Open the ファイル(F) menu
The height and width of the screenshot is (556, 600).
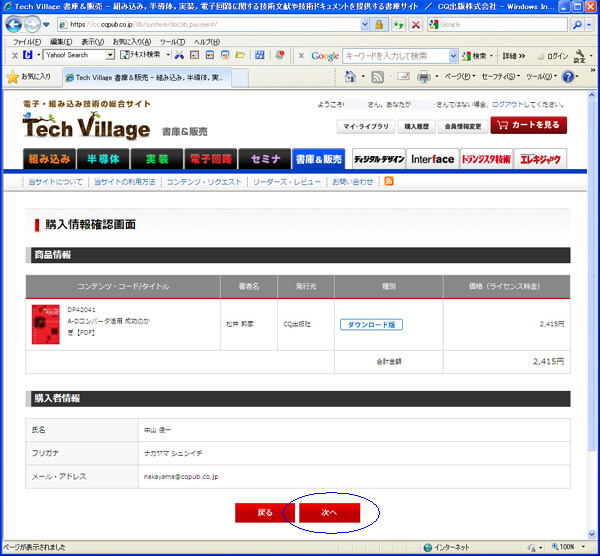[26, 41]
